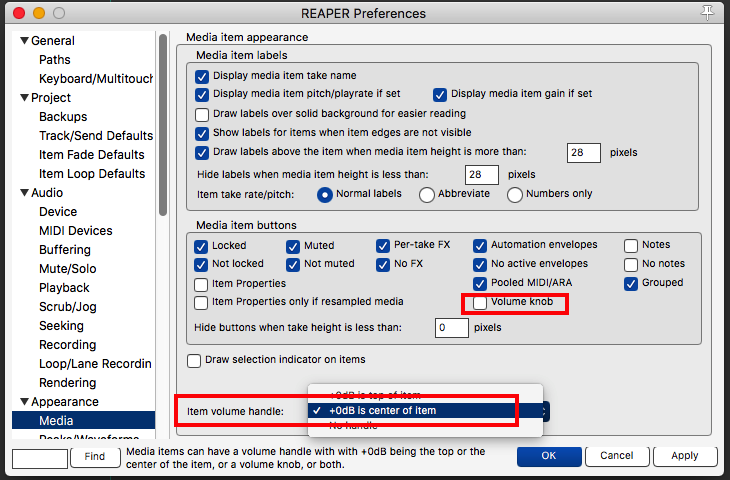Open the Playback preferences page

(x=64, y=288)
